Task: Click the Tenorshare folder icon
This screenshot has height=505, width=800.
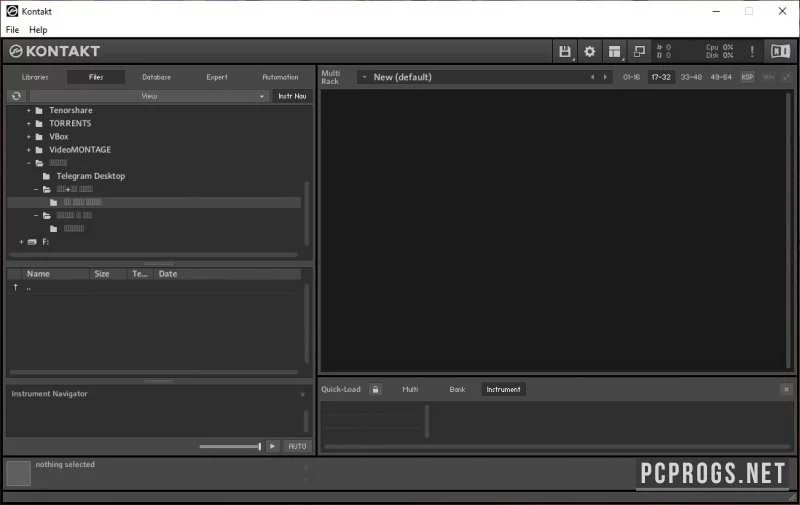Action: coord(39,110)
